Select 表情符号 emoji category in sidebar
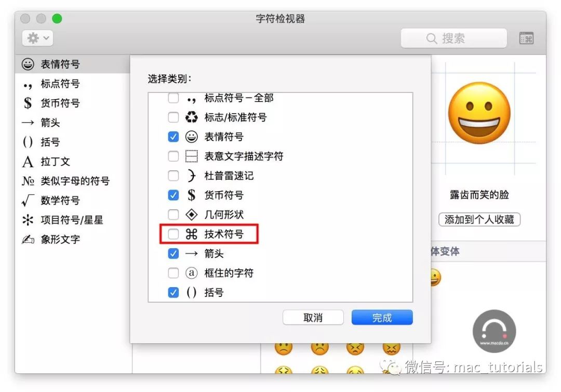 tap(72, 64)
